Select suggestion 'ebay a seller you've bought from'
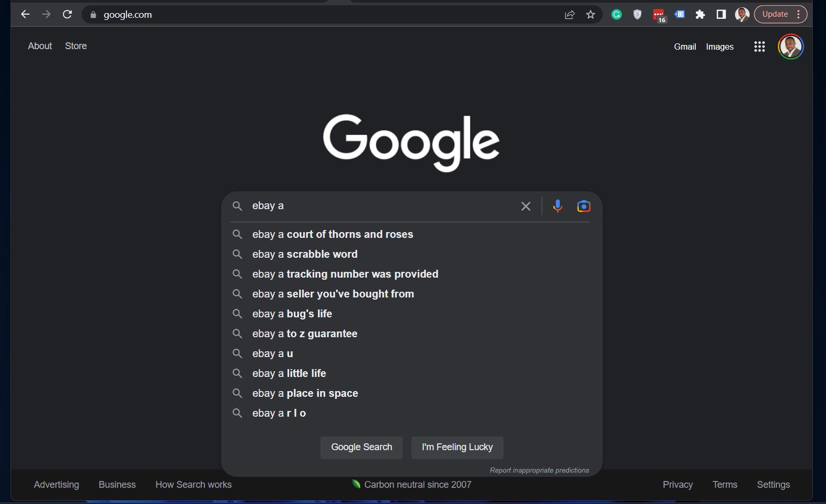This screenshot has width=826, height=504. [x=412, y=294]
